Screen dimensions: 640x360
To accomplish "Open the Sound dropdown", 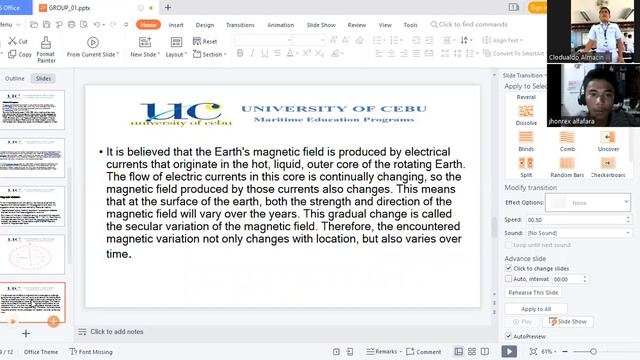I will point(579,233).
